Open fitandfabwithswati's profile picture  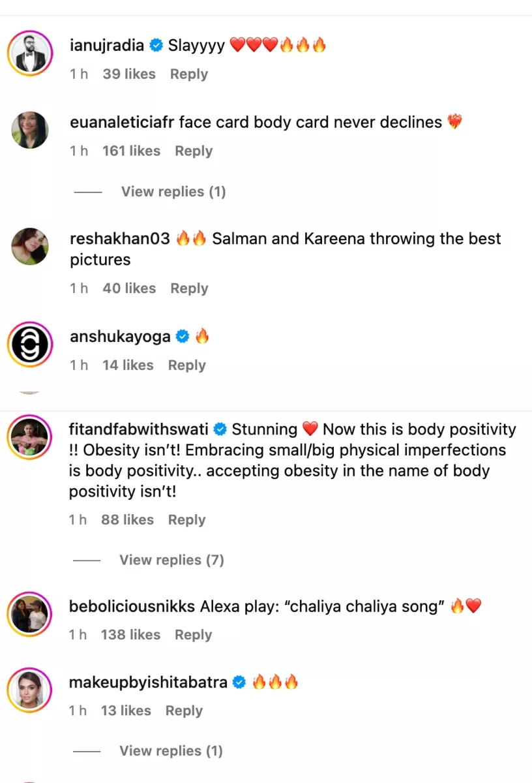click(30, 437)
